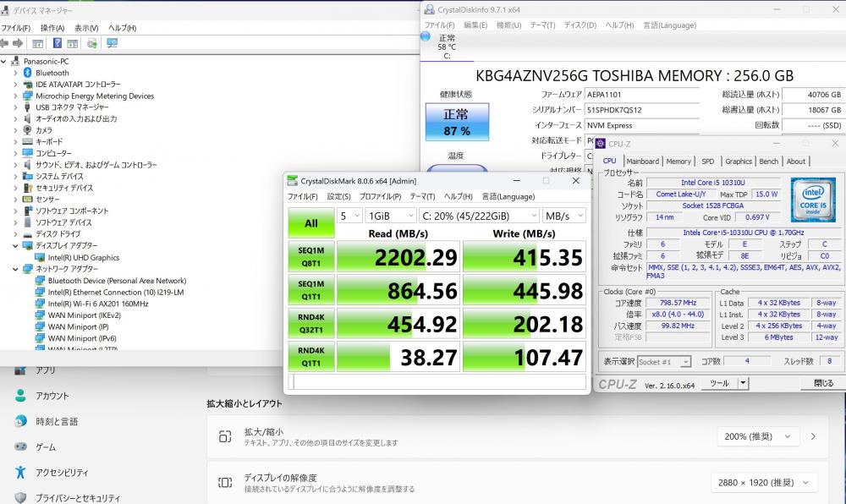Open scale dropdown showing 200% (推奨)
Viewport: 846px width, 504px height.
757,436
